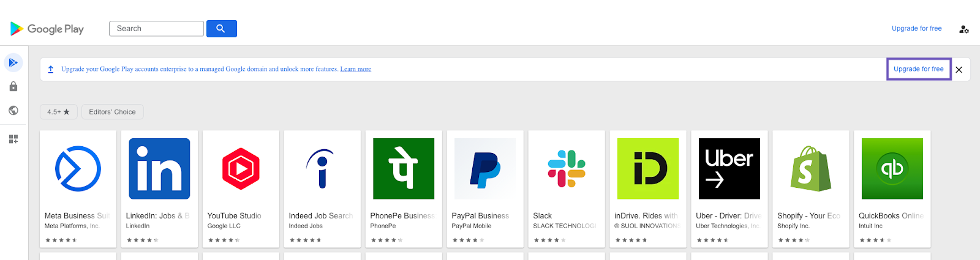Click the upload arrow icon in banner
This screenshot has height=260, width=980.
tap(51, 69)
